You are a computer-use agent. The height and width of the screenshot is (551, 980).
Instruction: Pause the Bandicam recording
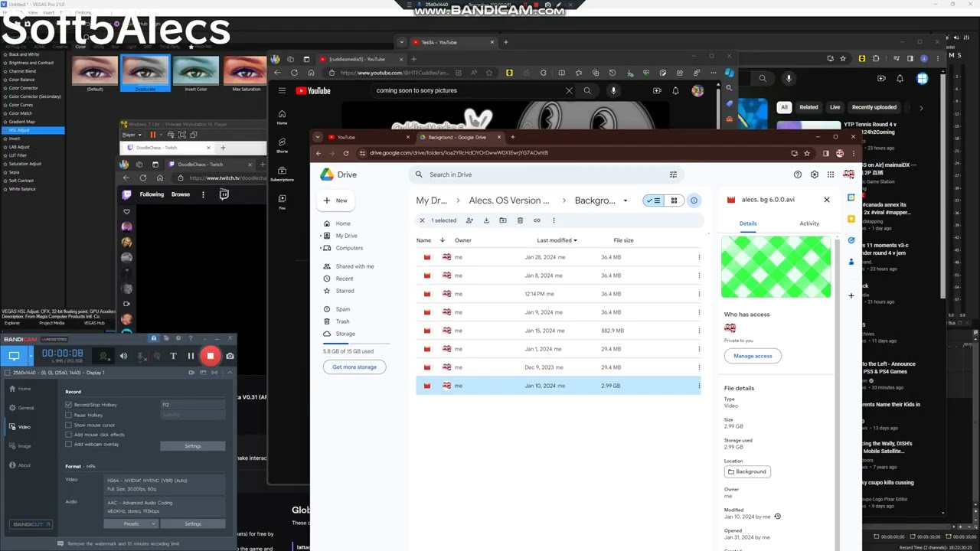point(191,356)
